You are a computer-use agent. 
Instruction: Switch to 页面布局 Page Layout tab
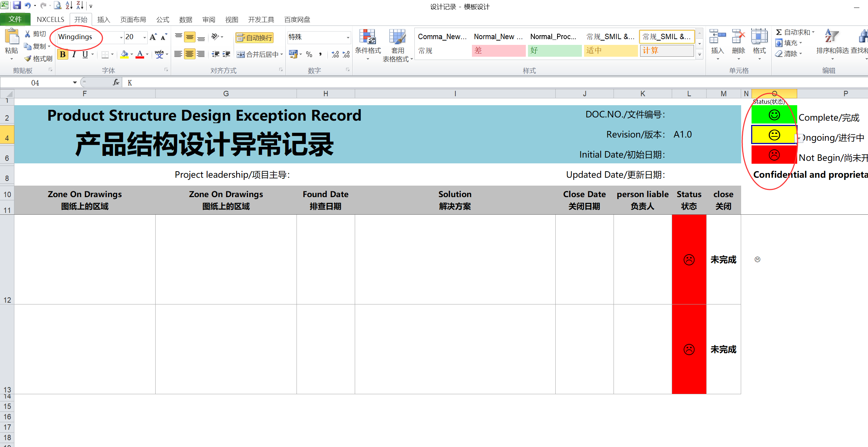point(133,19)
